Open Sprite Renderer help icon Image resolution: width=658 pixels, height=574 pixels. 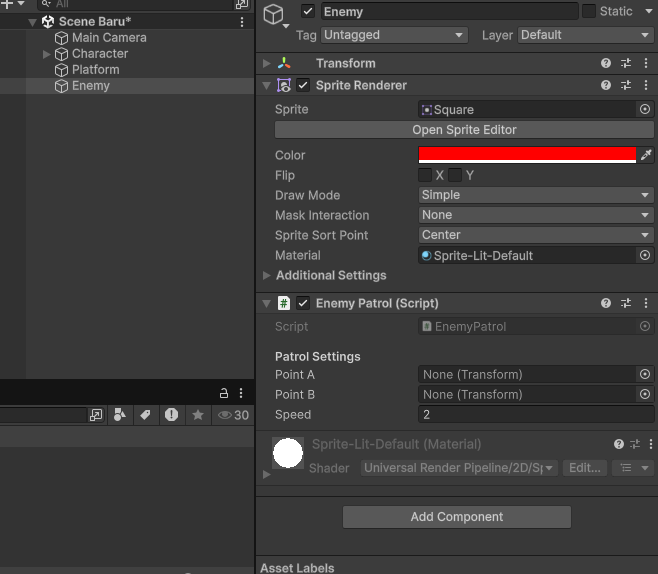tap(606, 85)
